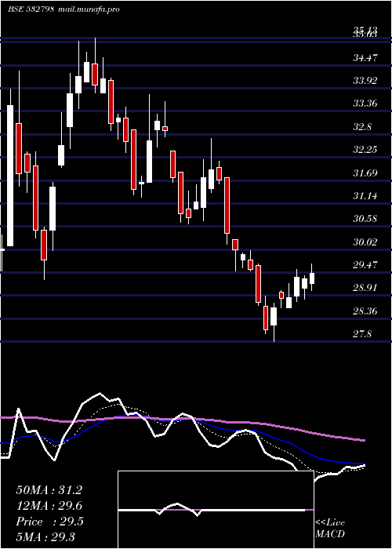Click the BSE 532798 ticker label

coord(31,9)
